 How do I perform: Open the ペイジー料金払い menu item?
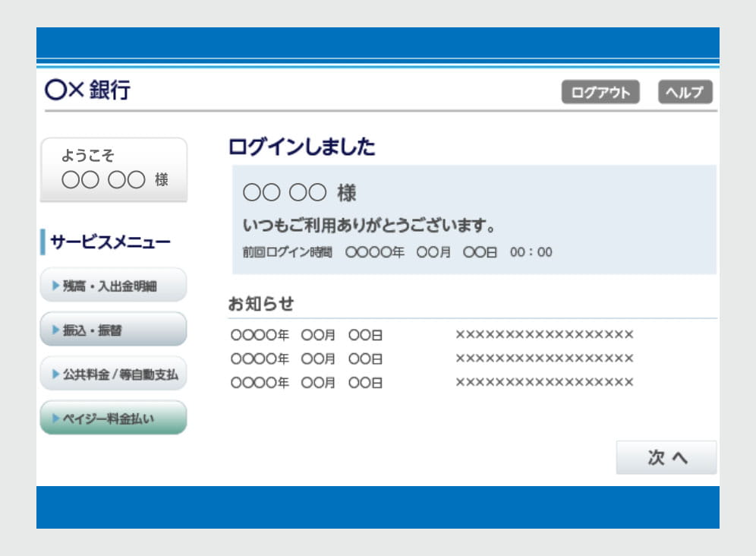(x=113, y=418)
